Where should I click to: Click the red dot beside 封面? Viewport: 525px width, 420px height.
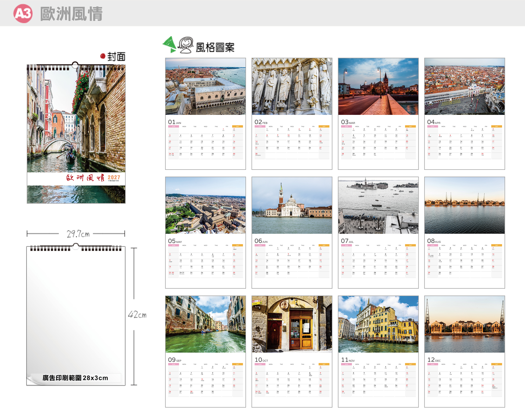(x=103, y=56)
